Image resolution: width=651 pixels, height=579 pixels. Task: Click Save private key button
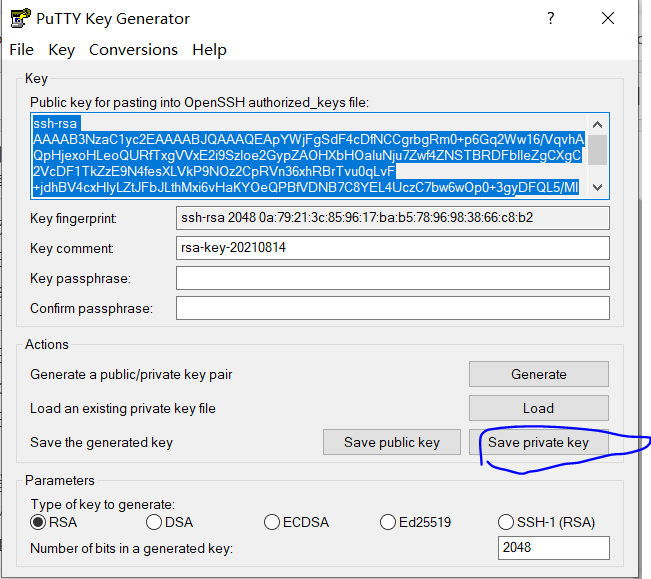point(539,442)
